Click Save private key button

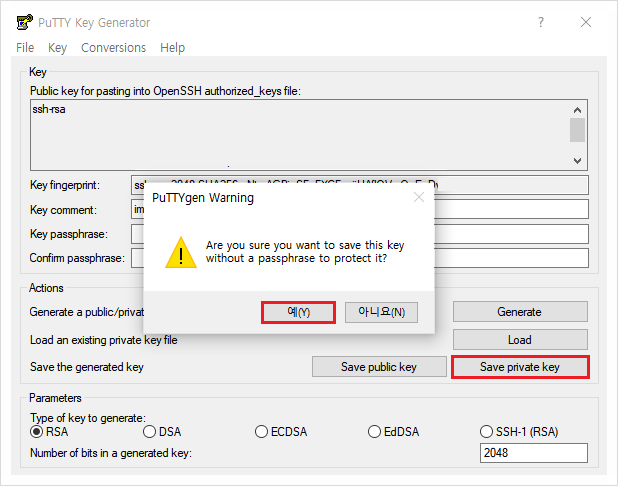[x=520, y=367]
